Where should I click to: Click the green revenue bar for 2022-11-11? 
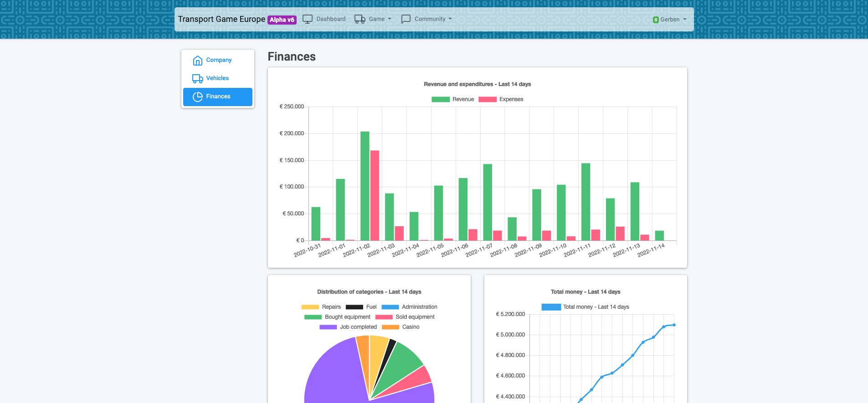586,202
